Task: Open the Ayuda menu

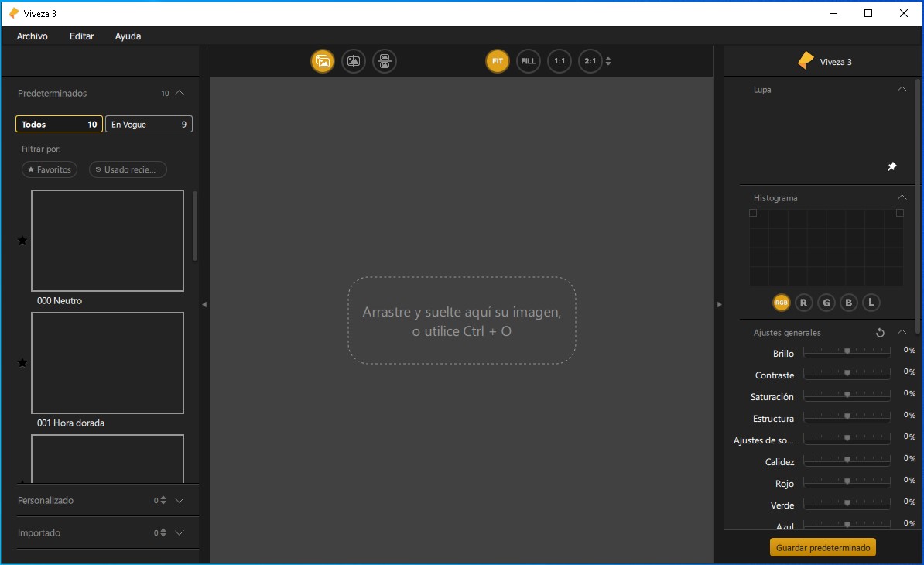Action: pos(128,36)
